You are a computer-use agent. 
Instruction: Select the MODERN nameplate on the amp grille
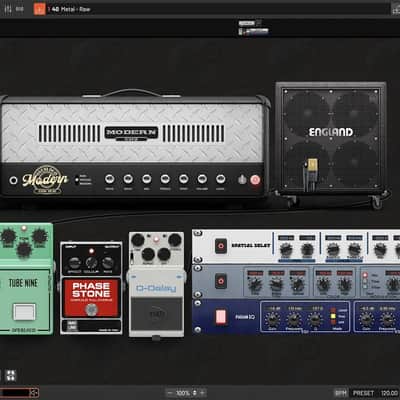[x=131, y=133]
